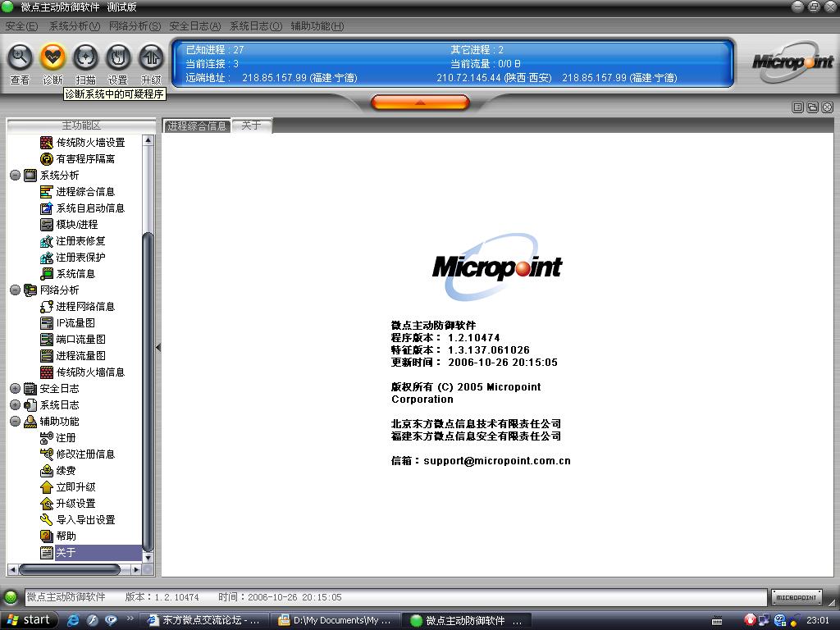Click the MICROPOINT button in status bar
Screen dimensions: 840x630
coord(796,597)
